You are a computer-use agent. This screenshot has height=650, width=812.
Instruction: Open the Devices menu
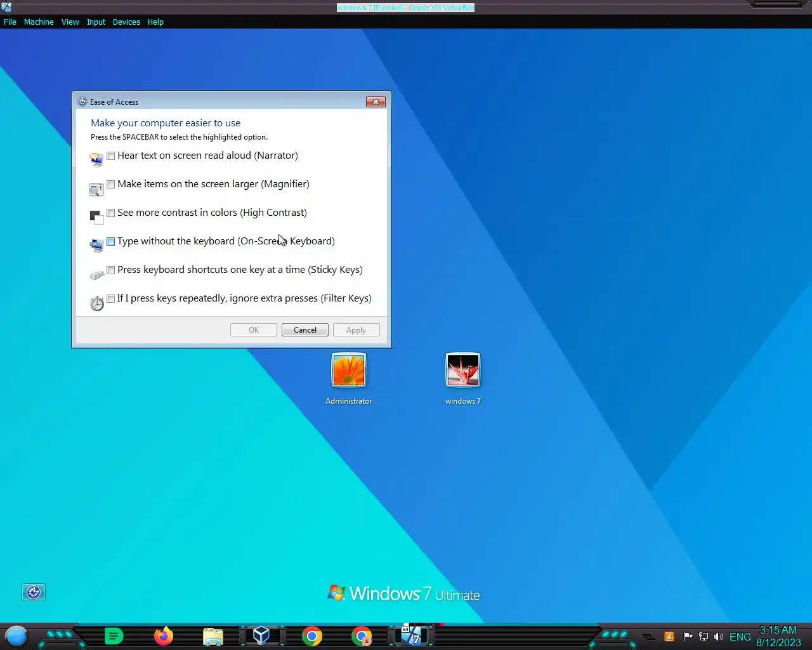[126, 22]
